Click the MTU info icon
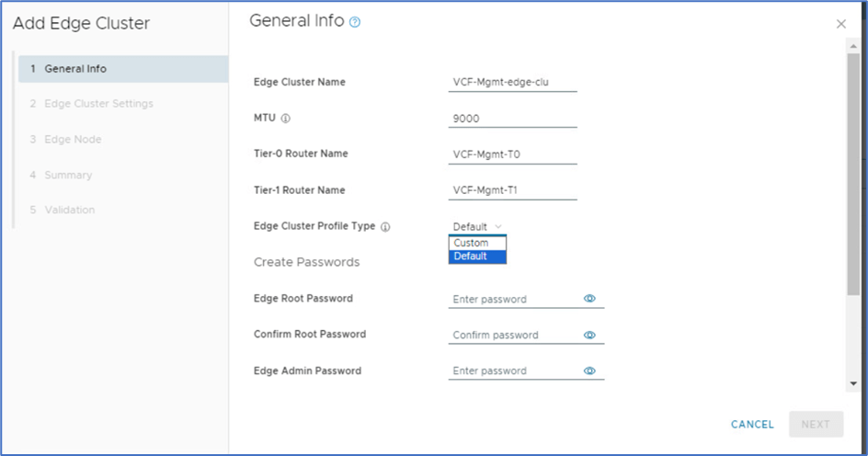Image resolution: width=868 pixels, height=456 pixels. coord(286,119)
